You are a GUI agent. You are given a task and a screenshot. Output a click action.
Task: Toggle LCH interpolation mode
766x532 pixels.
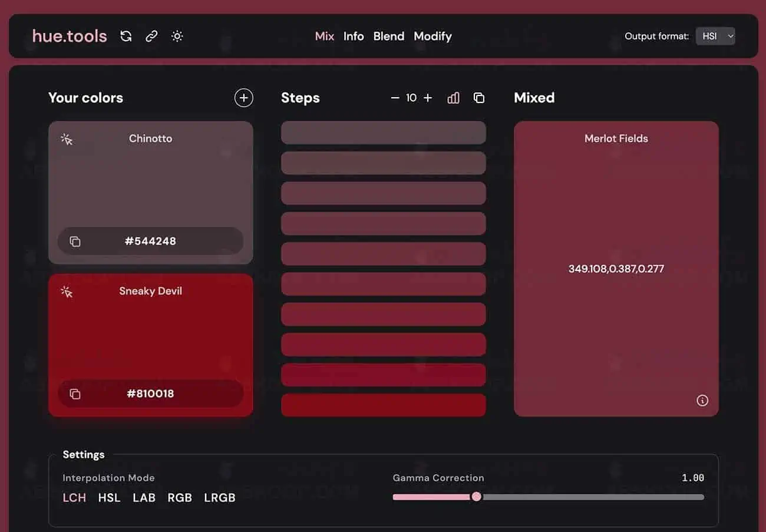point(74,497)
